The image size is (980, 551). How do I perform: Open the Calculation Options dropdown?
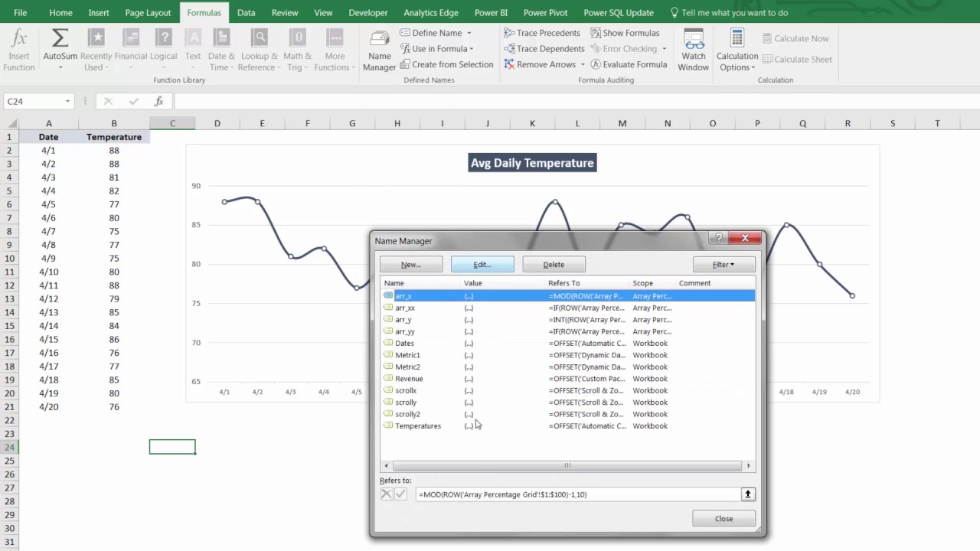pyautogui.click(x=737, y=51)
